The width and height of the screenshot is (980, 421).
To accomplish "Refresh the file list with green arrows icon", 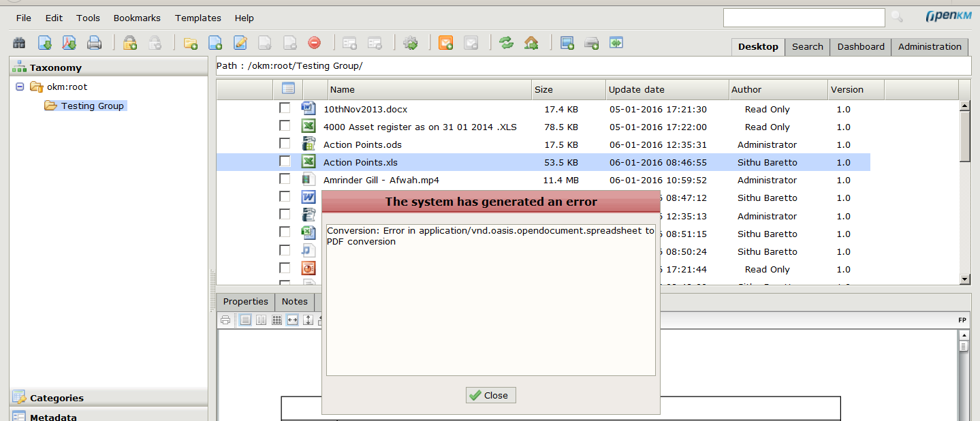I will 506,42.
